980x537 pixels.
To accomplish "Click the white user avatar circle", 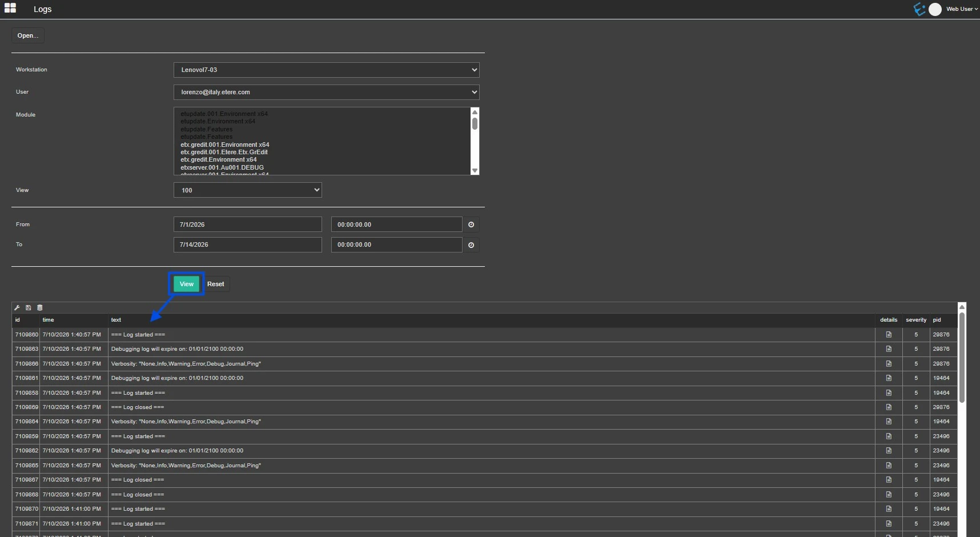I will coord(935,9).
